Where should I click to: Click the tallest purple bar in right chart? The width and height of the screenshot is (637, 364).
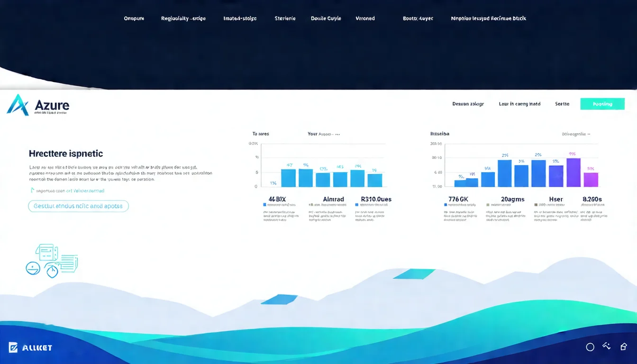pyautogui.click(x=573, y=173)
